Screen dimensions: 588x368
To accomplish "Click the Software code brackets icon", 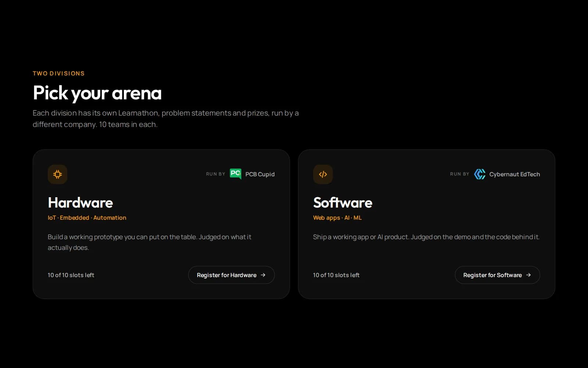I will click(323, 174).
